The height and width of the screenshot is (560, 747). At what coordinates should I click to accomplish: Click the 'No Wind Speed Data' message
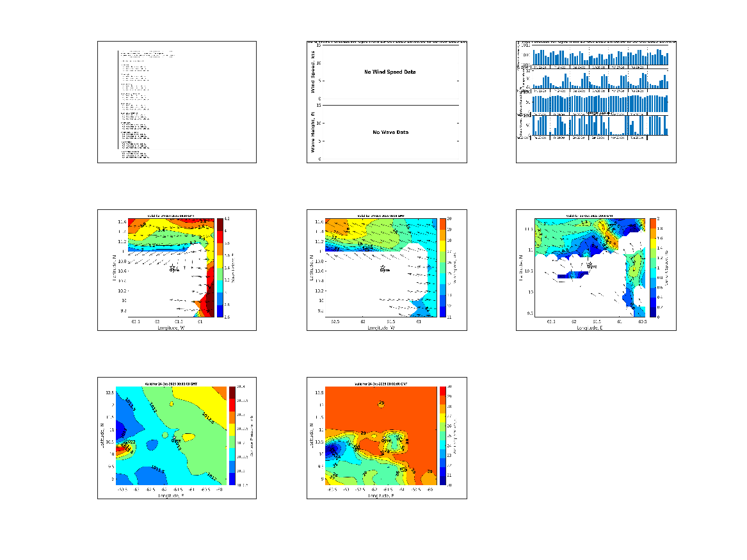[390, 72]
